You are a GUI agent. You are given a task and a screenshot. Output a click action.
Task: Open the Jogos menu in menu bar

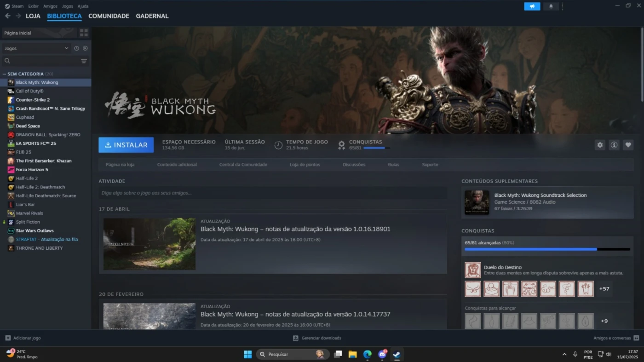point(67,6)
